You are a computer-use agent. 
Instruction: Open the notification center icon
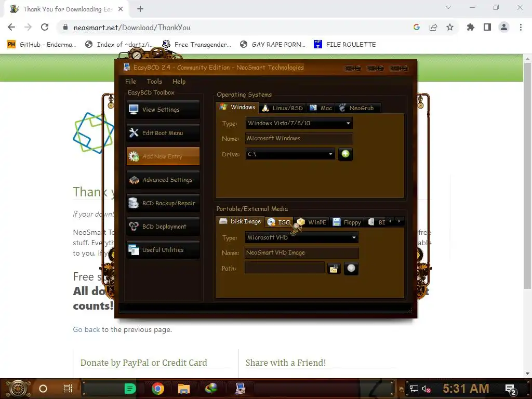(x=511, y=389)
